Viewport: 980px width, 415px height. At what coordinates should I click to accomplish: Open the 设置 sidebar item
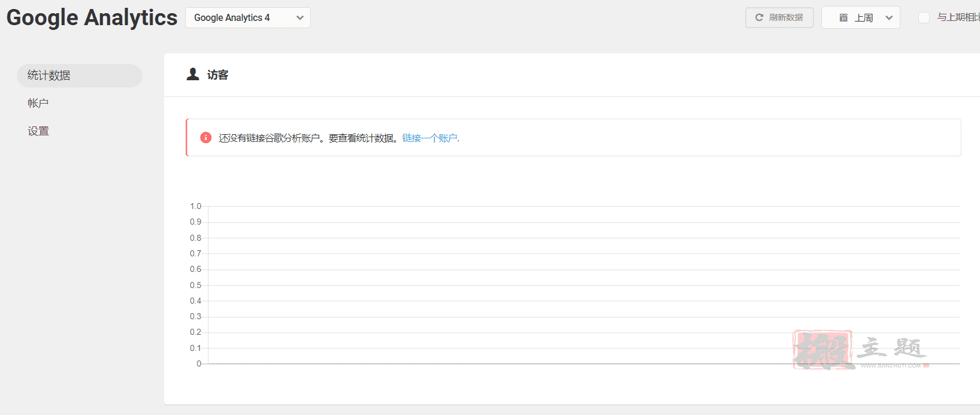point(38,131)
